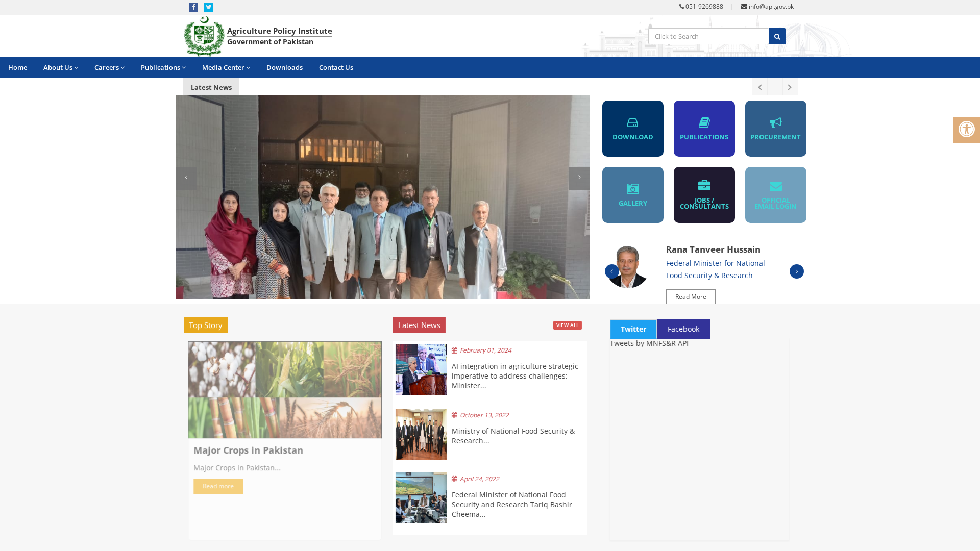Go to the Home menu item
Image resolution: width=980 pixels, height=551 pixels.
17,67
